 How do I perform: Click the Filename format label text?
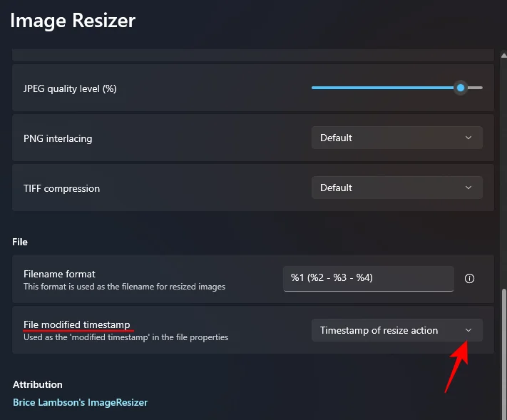59,274
